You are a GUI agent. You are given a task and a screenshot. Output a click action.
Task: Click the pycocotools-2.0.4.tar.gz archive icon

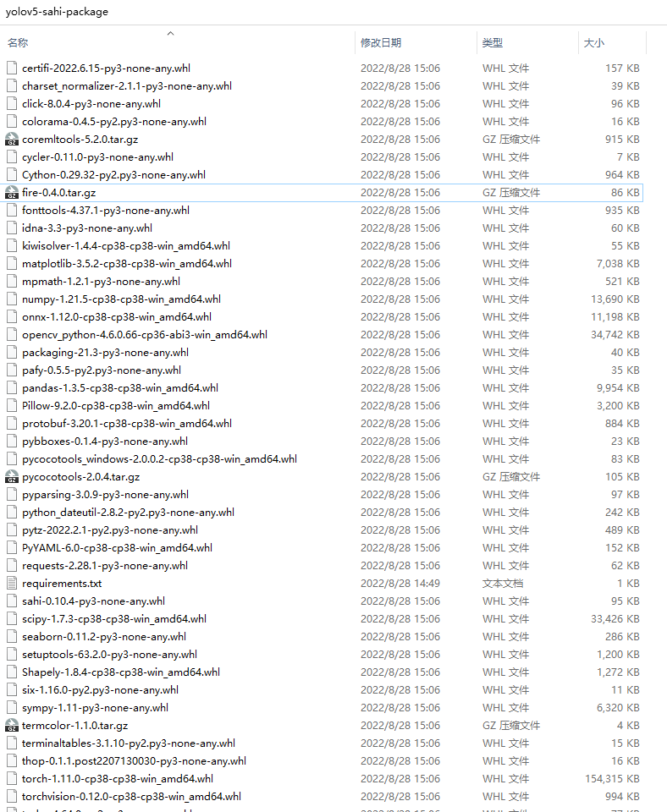(11, 477)
